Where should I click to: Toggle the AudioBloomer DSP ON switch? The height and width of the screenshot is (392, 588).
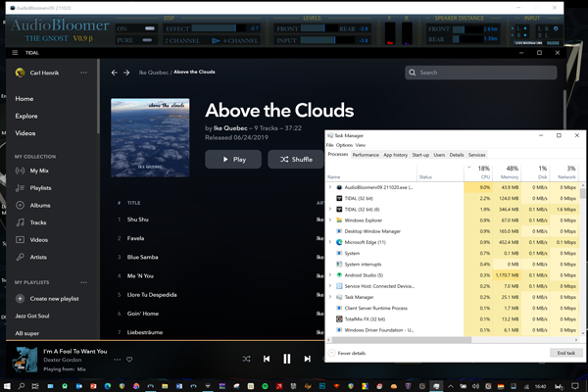coord(150,28)
